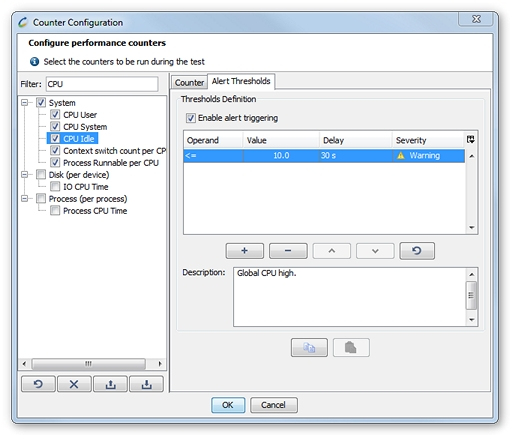Viewport: 510px width, 435px height.
Task: Click the import download-arrow button
Action: [146, 384]
